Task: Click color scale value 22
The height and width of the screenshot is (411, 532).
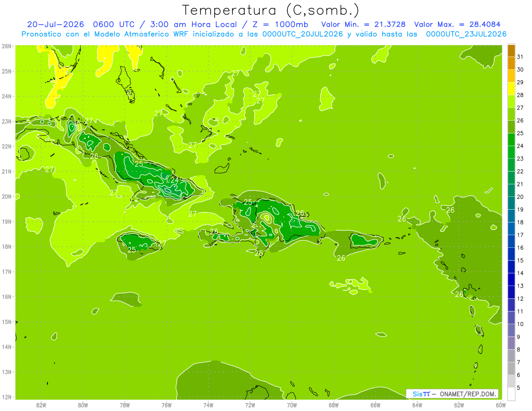Action: (520, 171)
